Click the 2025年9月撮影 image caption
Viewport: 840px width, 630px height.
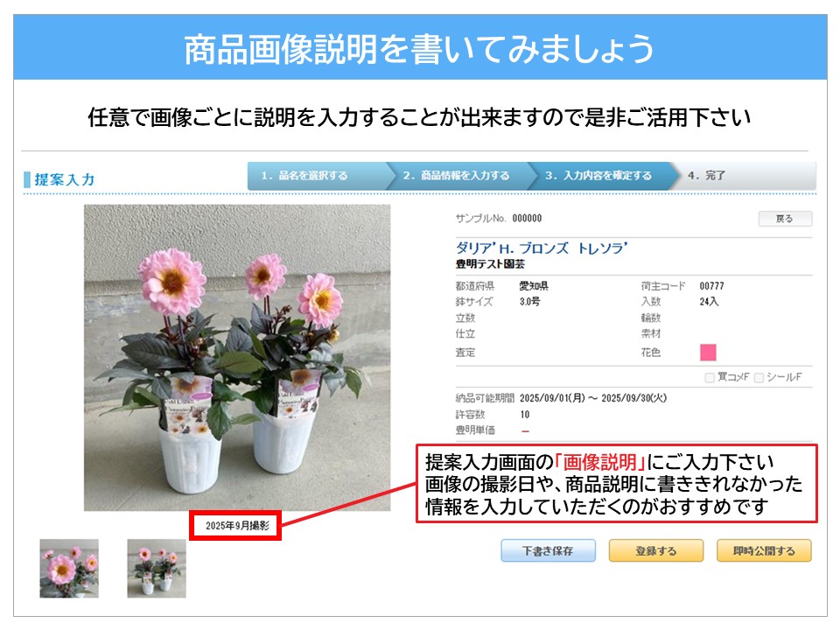point(237,526)
